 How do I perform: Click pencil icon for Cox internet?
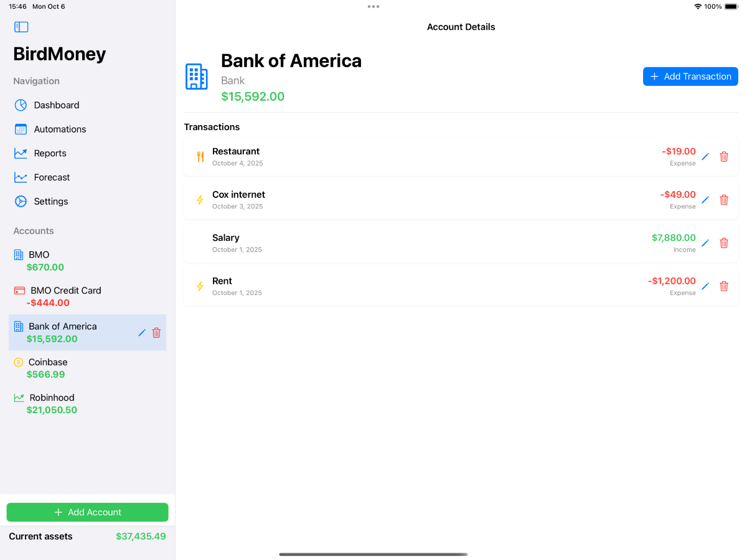point(705,200)
